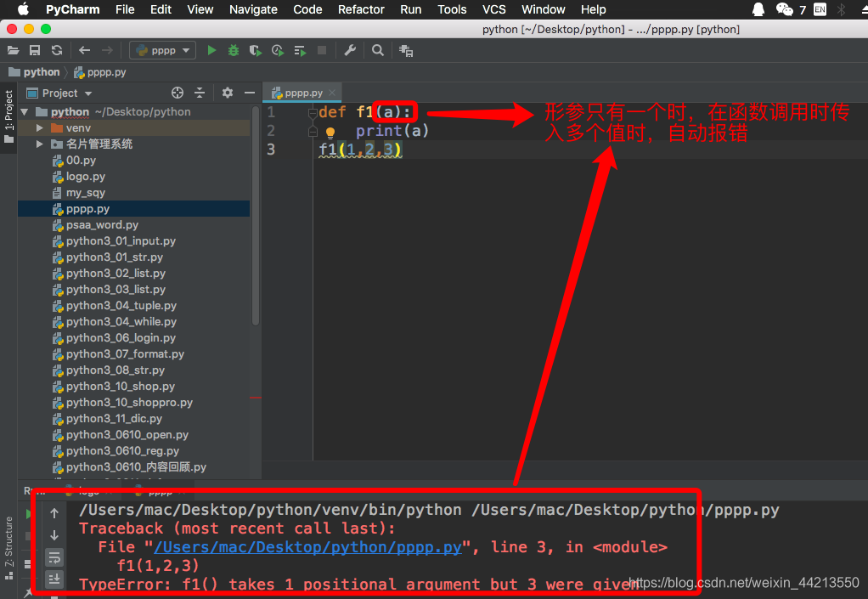The width and height of the screenshot is (868, 599).
Task: Open the Navigate menu
Action: click(253, 9)
